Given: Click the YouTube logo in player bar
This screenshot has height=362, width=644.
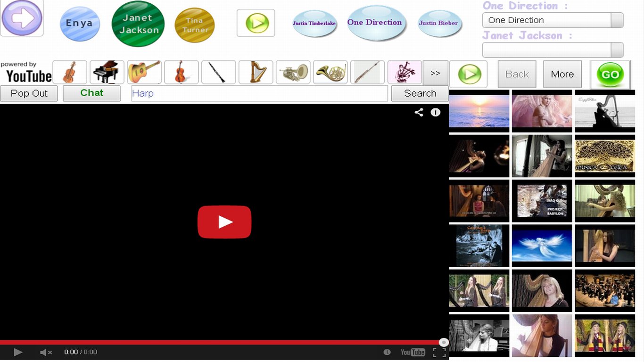Looking at the screenshot, I should pyautogui.click(x=413, y=352).
